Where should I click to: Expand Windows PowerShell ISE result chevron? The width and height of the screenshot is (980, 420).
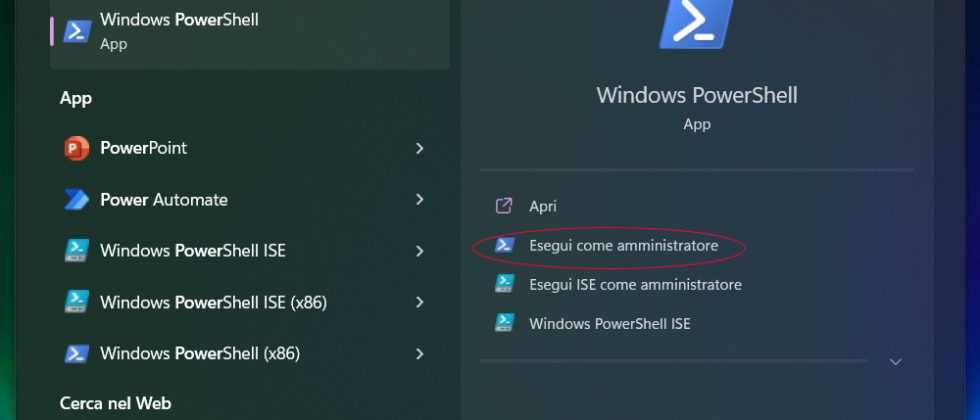(420, 251)
